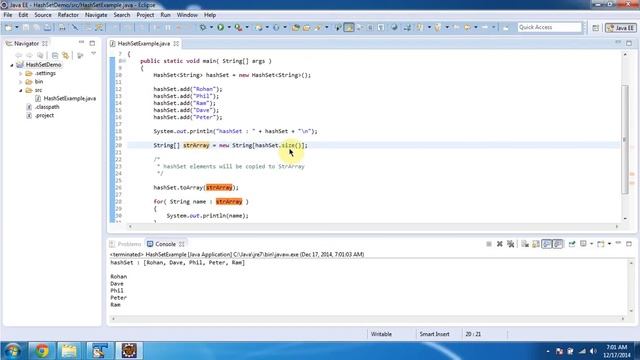Click the 'Writable' status bar entry
640x360 pixels.
coord(381,334)
